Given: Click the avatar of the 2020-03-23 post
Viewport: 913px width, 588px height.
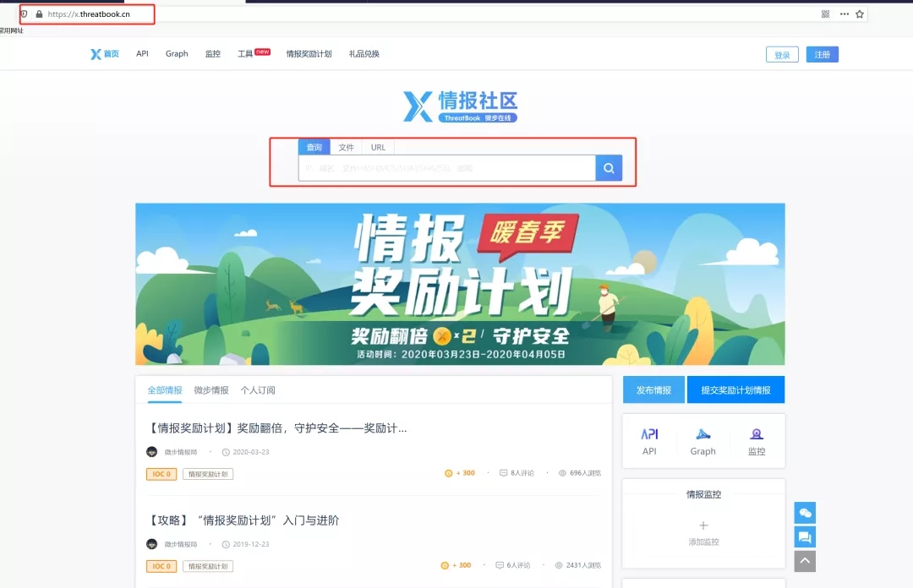Looking at the screenshot, I should (x=152, y=452).
